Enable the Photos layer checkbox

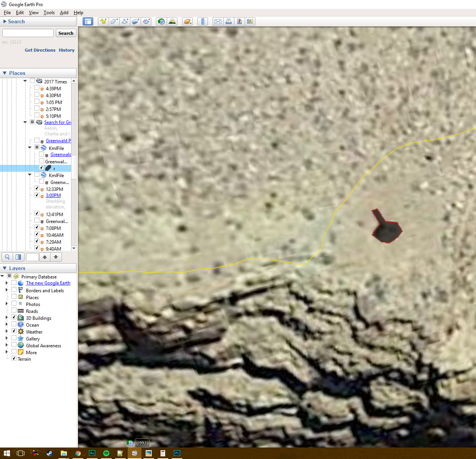pos(14,303)
